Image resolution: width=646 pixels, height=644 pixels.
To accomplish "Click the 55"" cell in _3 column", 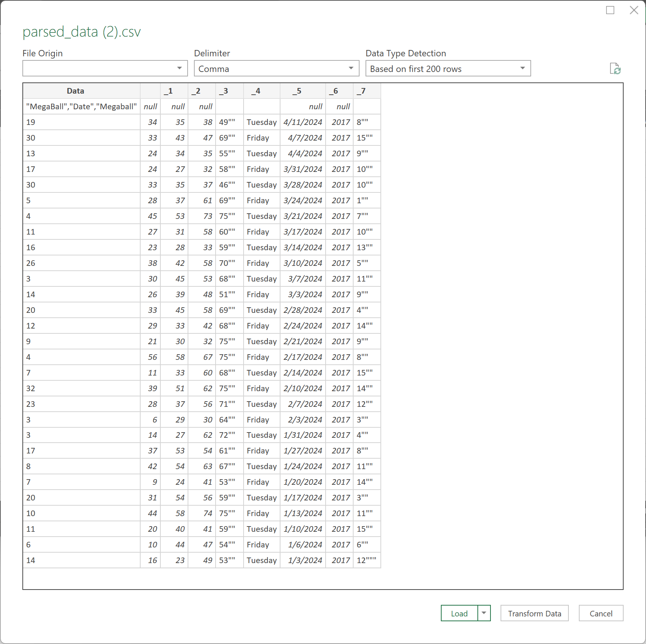I will (229, 154).
